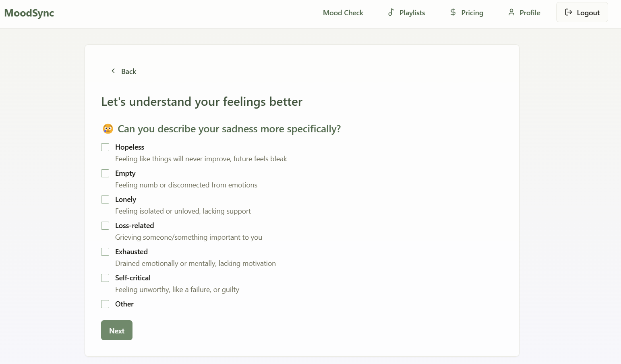The width and height of the screenshot is (621, 364).
Task: Click the logout arrow icon
Action: pyautogui.click(x=569, y=12)
